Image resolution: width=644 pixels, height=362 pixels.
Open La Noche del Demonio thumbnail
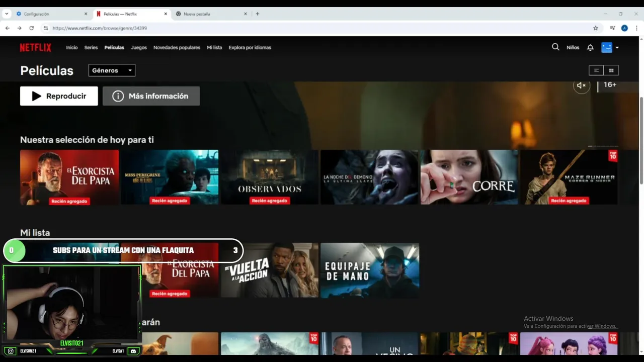coord(369,177)
